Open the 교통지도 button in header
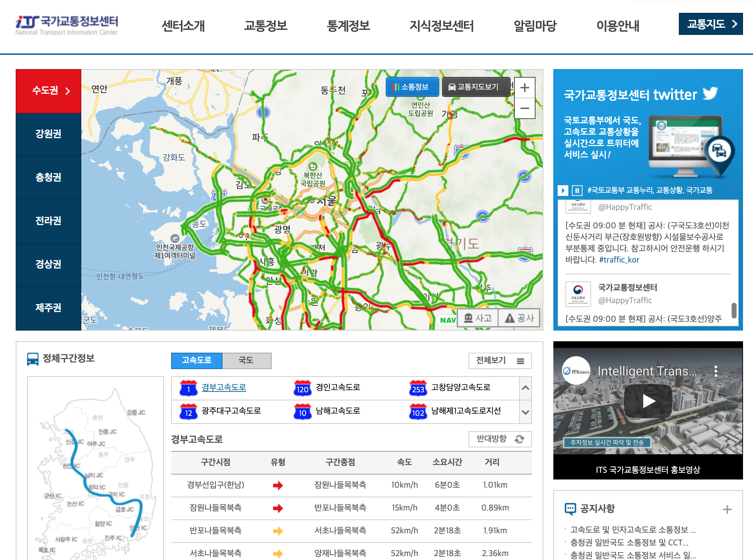The height and width of the screenshot is (560, 753). 710,24
